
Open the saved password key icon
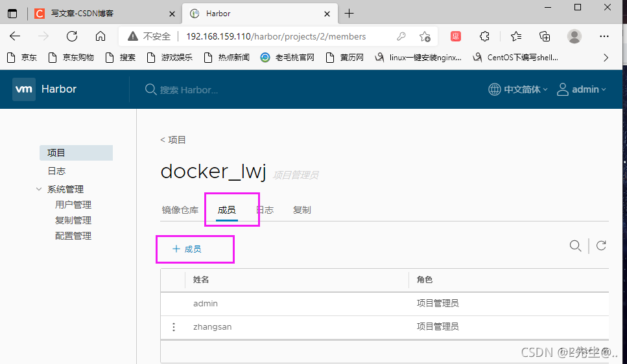401,36
